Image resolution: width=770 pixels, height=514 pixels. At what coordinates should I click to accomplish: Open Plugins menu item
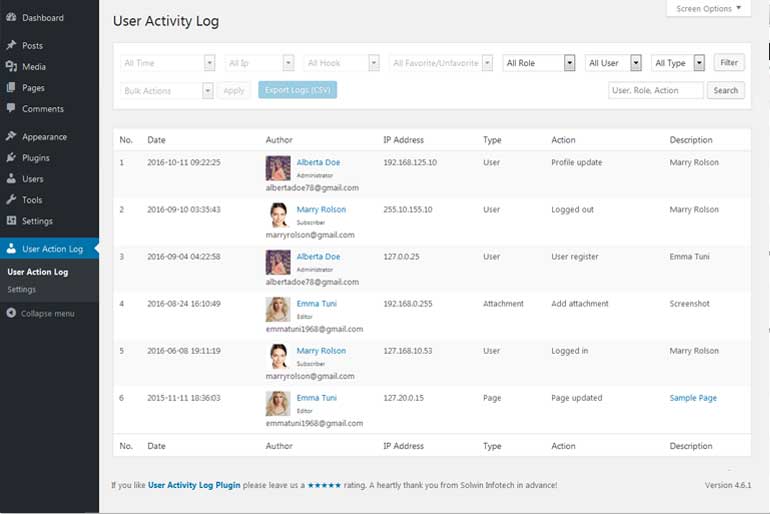[x=49, y=158]
